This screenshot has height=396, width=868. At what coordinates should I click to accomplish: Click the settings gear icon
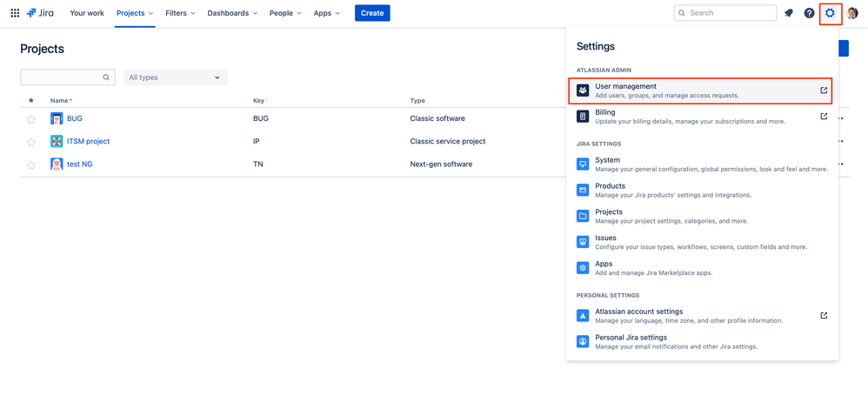point(830,13)
